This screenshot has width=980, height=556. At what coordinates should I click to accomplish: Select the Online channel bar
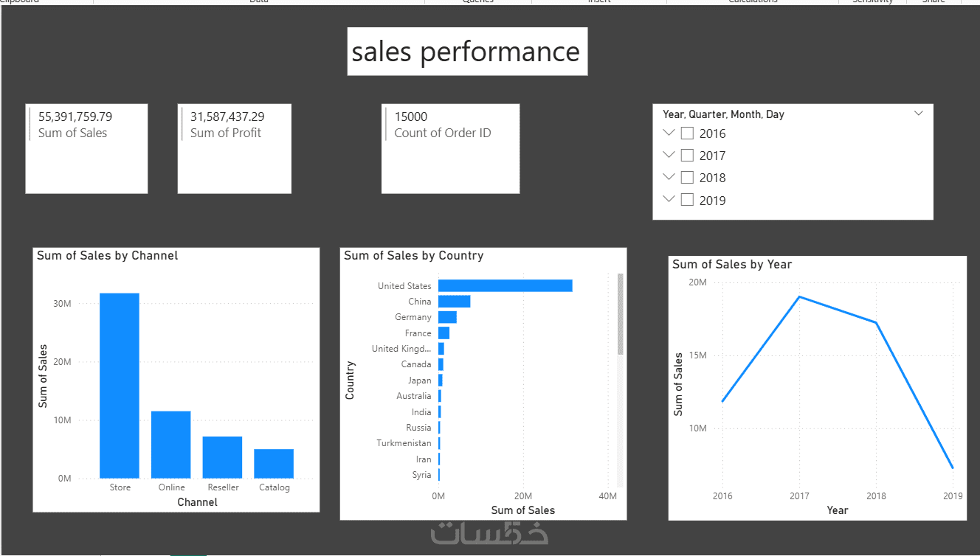click(171, 444)
